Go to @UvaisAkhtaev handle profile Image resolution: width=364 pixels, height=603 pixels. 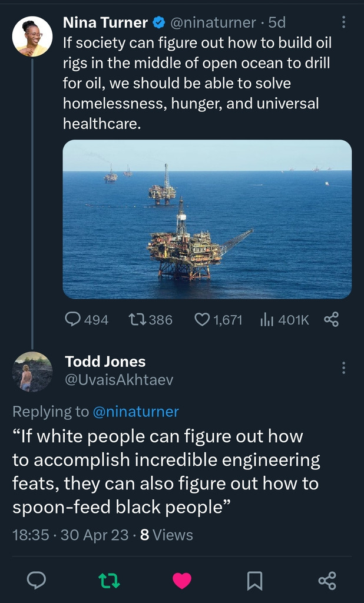(x=119, y=380)
